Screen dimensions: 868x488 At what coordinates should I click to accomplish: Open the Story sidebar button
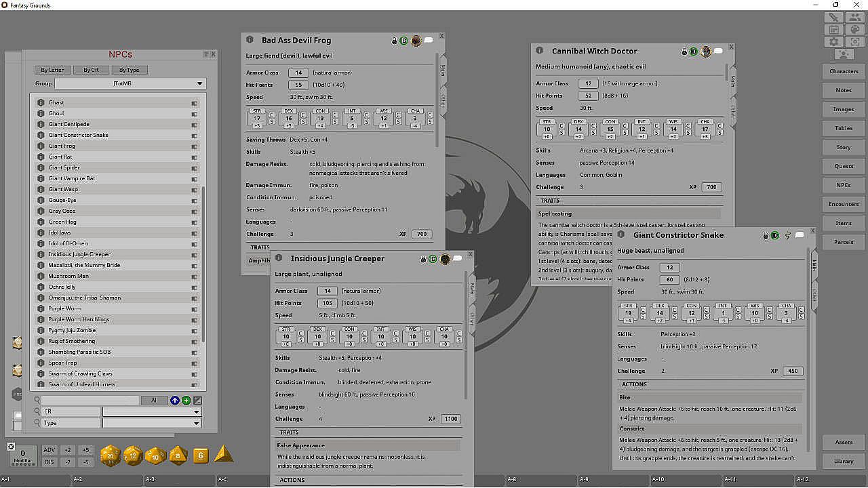pos(844,147)
